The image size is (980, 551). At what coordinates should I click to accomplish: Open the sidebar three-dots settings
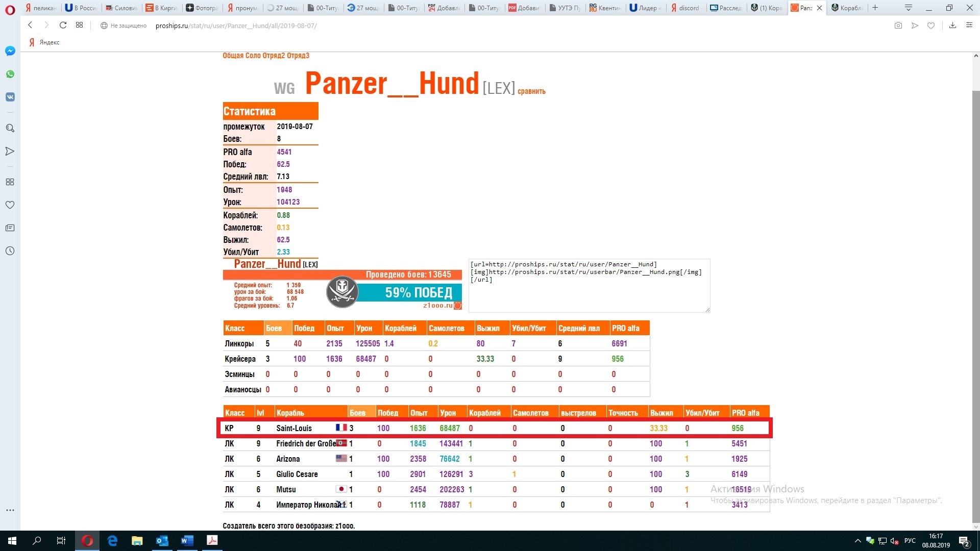[x=10, y=510]
